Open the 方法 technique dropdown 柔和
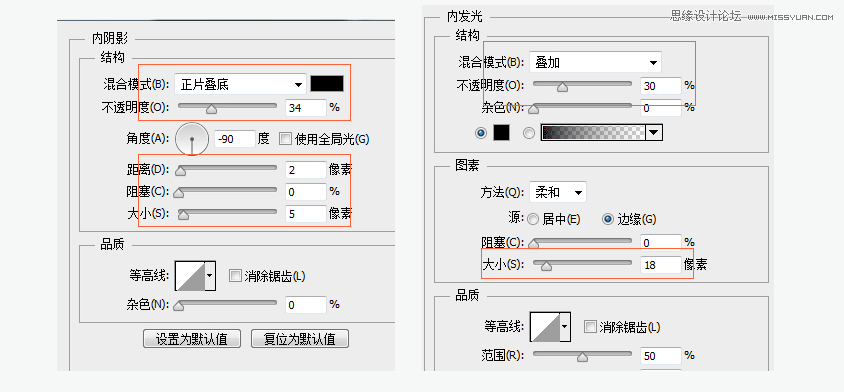Screen dimensions: 844x392 coord(558,192)
